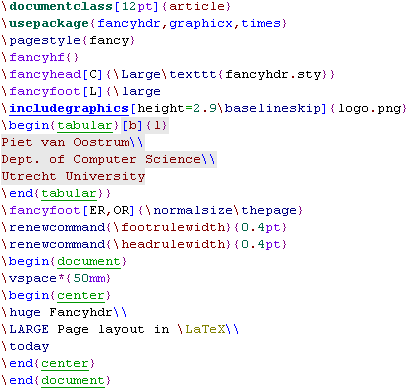Click the package list fancyhdr,graphicx,times

pyautogui.click(x=189, y=23)
